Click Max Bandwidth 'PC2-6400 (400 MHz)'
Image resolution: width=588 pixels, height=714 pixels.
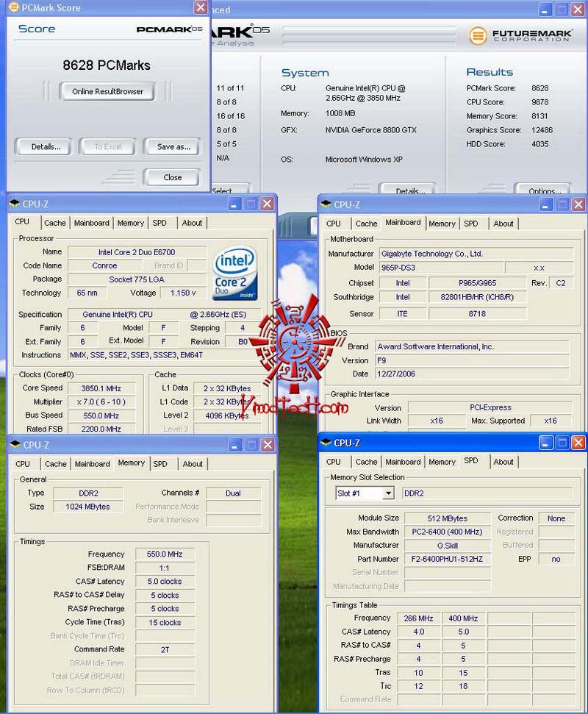pyautogui.click(x=448, y=532)
